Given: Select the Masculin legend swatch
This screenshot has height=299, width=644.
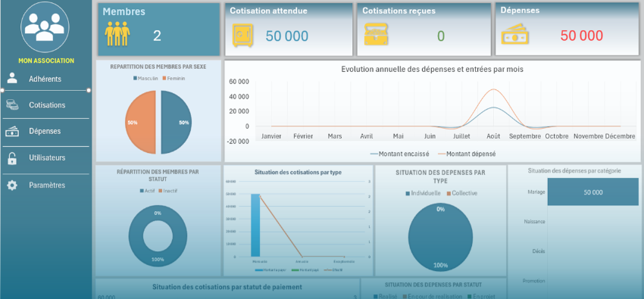Looking at the screenshot, I should point(135,78).
